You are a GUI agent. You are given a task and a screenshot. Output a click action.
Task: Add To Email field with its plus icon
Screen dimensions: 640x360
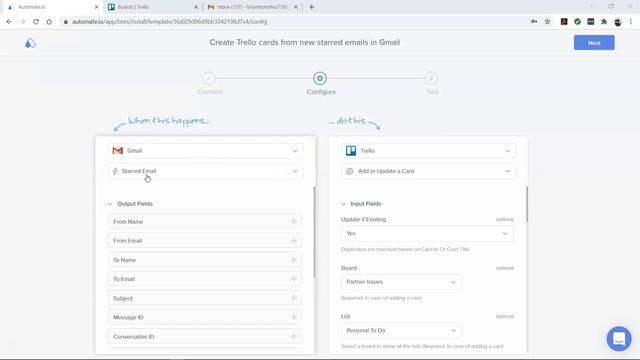(293, 279)
